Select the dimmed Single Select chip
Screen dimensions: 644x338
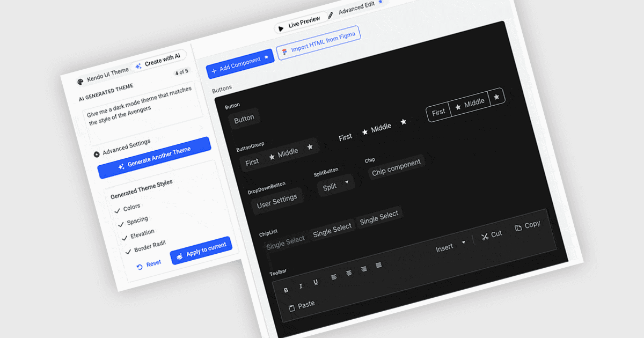click(286, 241)
